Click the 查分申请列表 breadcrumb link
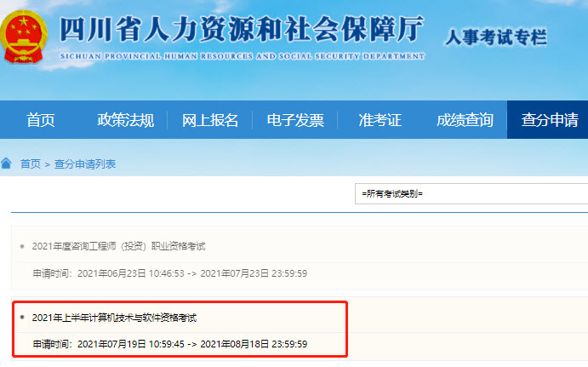588x367 pixels. (x=85, y=163)
